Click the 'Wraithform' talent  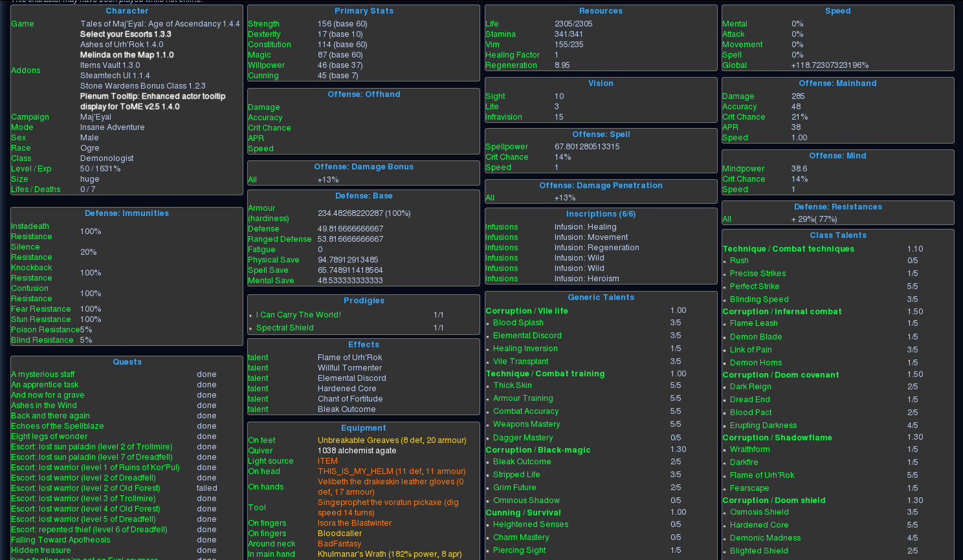[x=750, y=449]
